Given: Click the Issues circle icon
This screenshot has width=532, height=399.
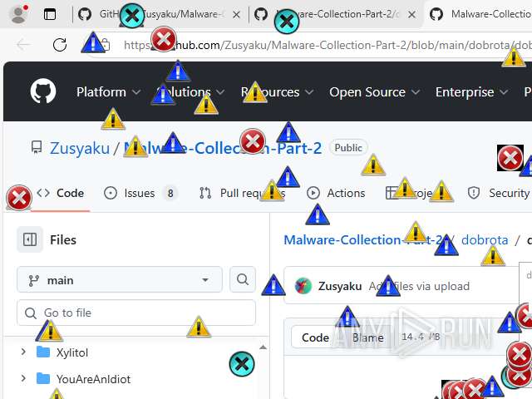Looking at the screenshot, I should click(111, 193).
